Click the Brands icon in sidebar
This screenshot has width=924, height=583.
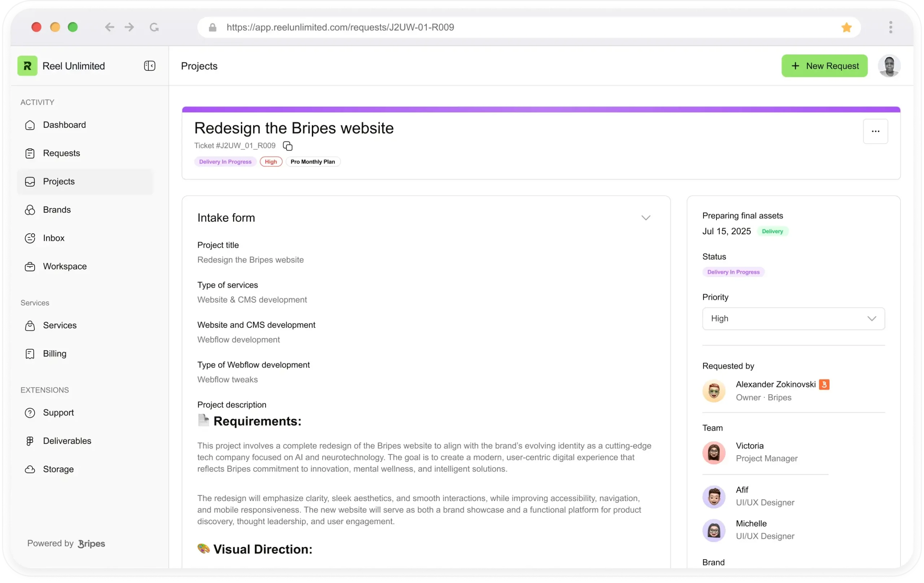click(x=30, y=210)
